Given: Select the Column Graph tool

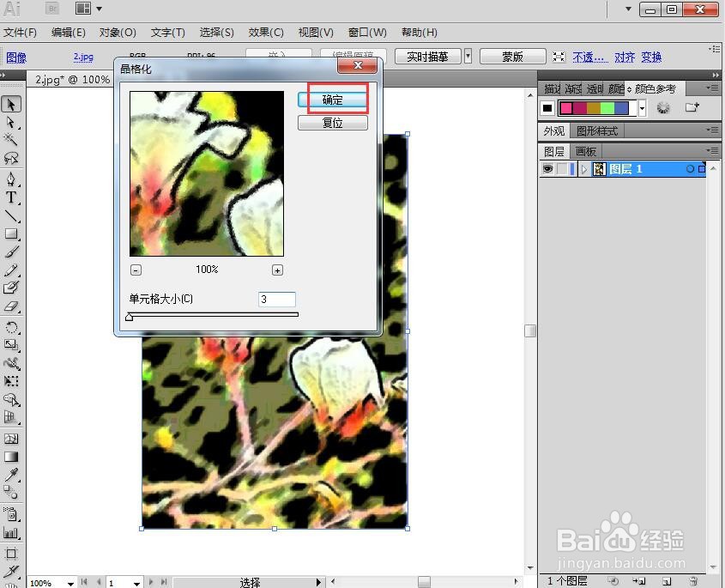Looking at the screenshot, I should coord(11,532).
